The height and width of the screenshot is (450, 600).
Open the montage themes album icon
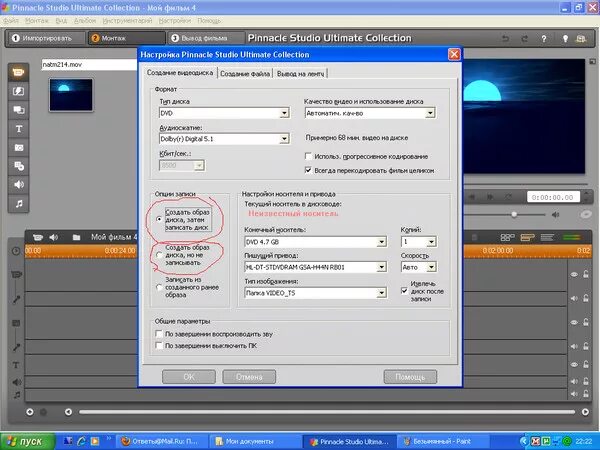pos(18,110)
